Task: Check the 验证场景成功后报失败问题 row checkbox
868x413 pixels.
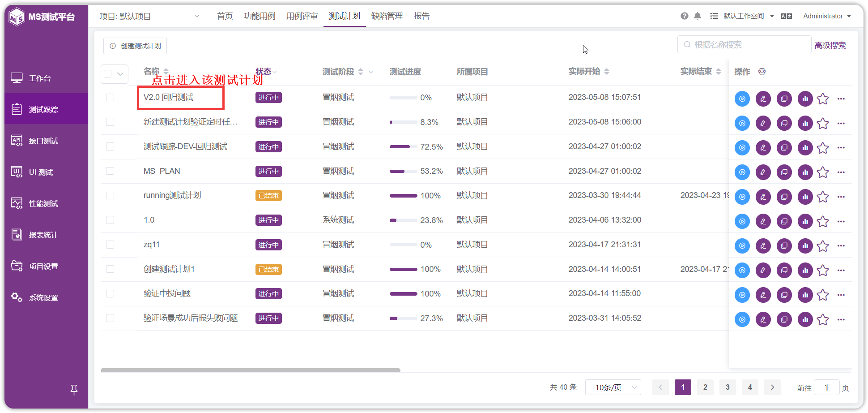Action: point(110,318)
